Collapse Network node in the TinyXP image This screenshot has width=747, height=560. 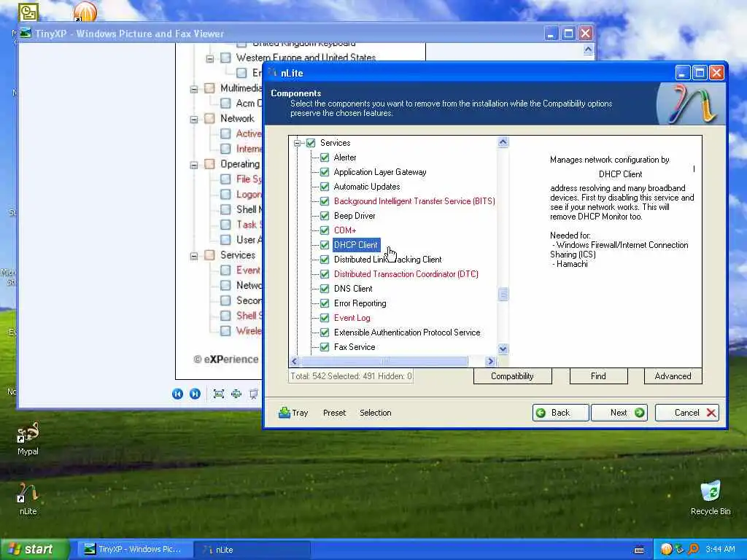point(194,119)
